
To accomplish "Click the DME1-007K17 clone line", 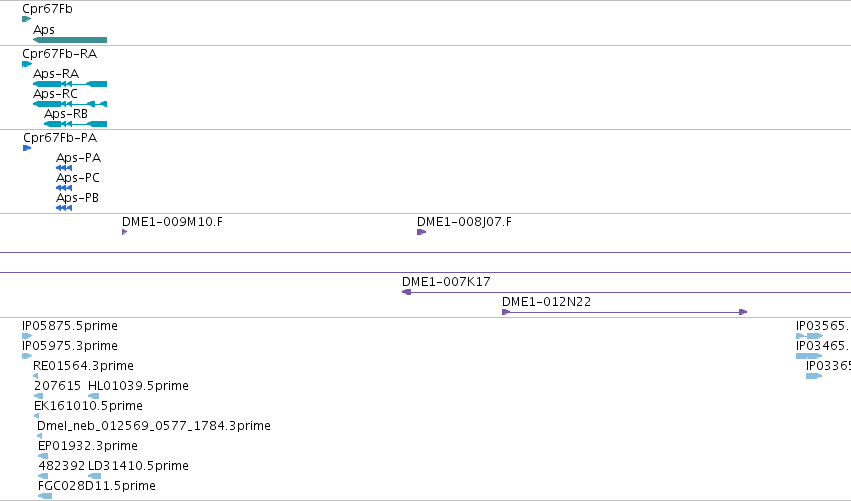I will (x=626, y=292).
